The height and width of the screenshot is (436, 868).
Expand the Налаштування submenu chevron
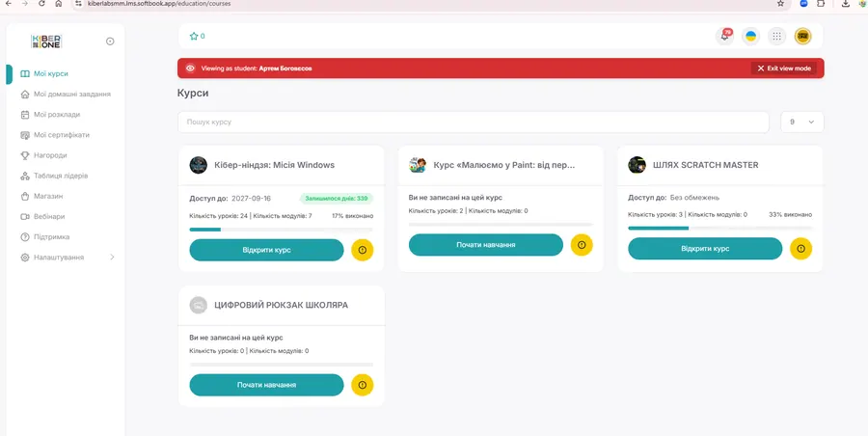[113, 257]
